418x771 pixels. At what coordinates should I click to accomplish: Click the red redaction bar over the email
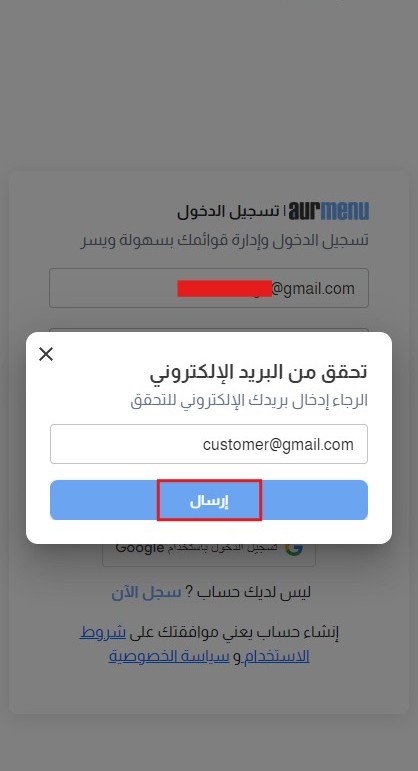(x=225, y=289)
